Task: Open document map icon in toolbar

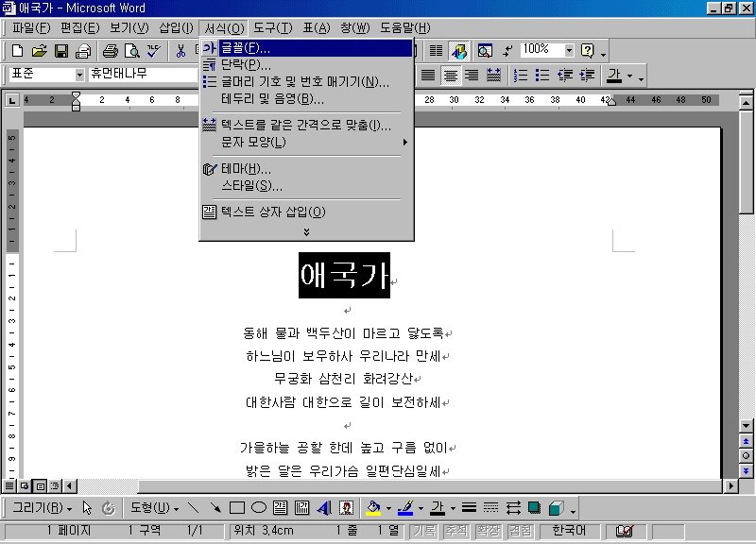Action: point(485,51)
